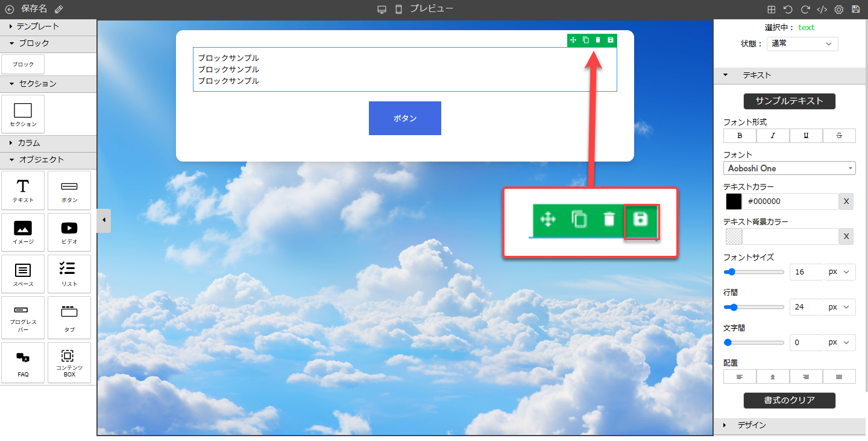Expand the カラム section

point(48,144)
